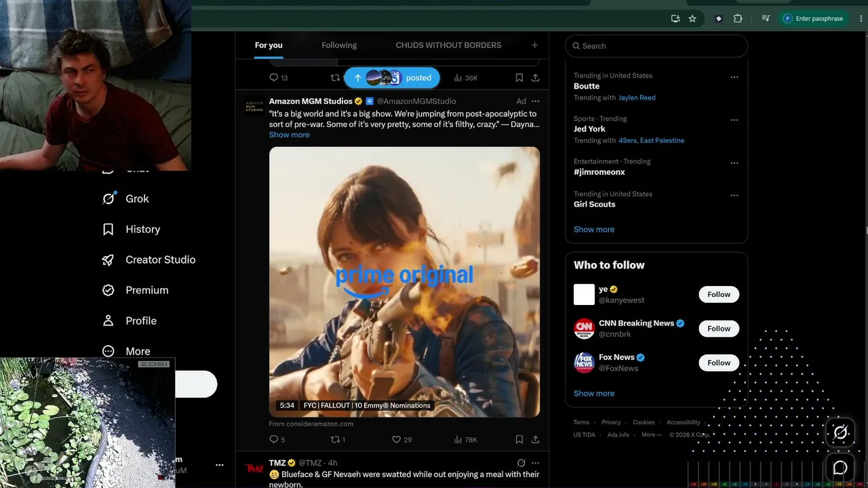Open the 49ers, East Palestine link

click(x=651, y=140)
